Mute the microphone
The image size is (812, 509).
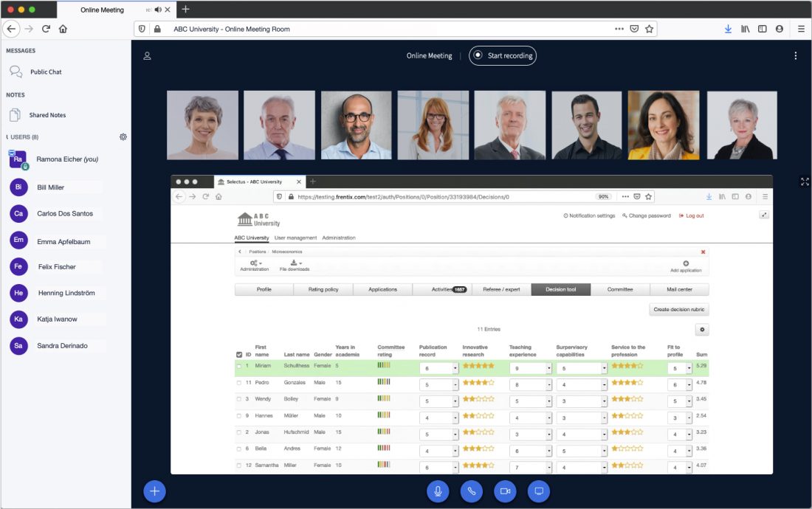[438, 491]
